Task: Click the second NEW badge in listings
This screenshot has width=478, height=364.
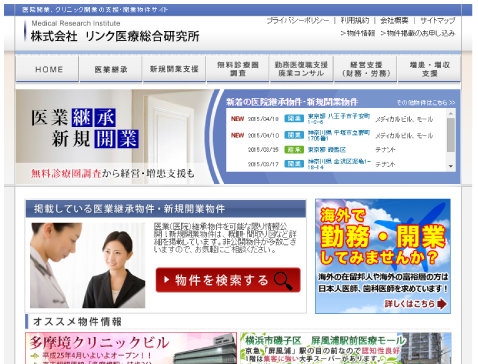Action: click(237, 135)
